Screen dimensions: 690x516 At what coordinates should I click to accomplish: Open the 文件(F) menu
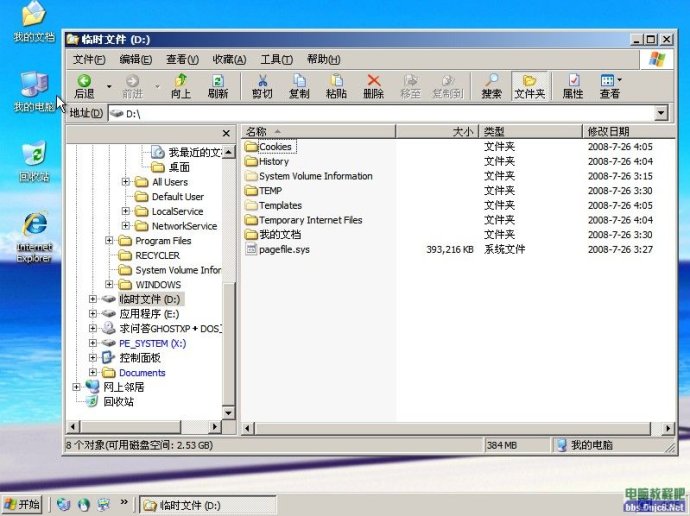tap(89, 59)
